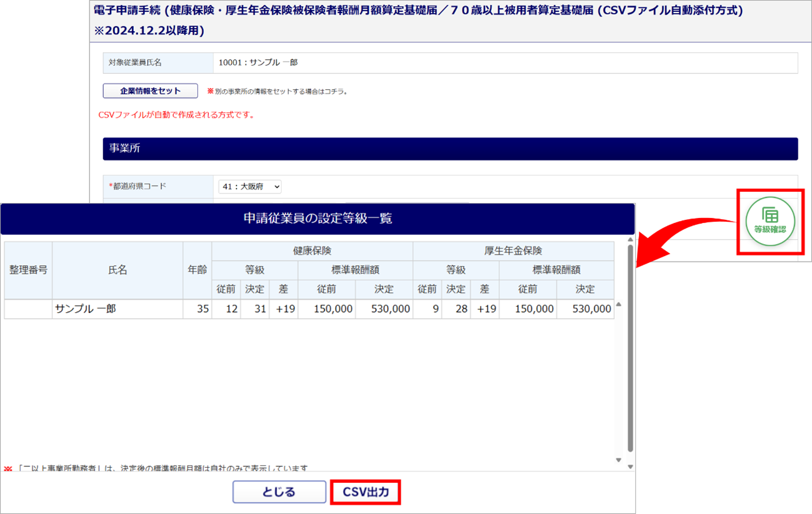This screenshot has height=514, width=812.
Task: Click scroll-up arrow at top of dialog scrollbar
Action: point(630,240)
